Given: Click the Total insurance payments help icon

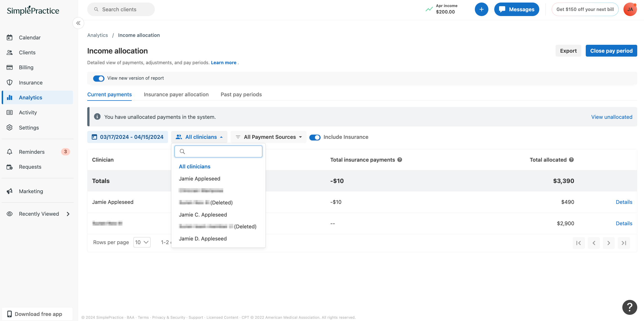Looking at the screenshot, I should point(400,160).
